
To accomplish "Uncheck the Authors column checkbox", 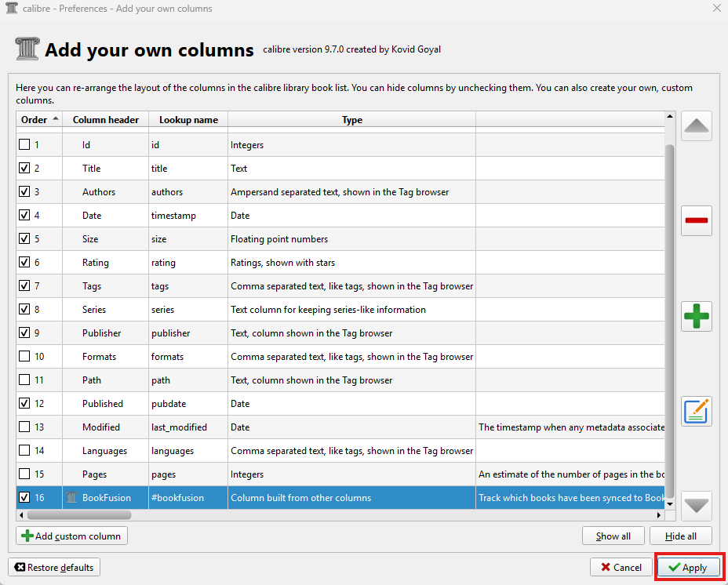I will pos(24,191).
